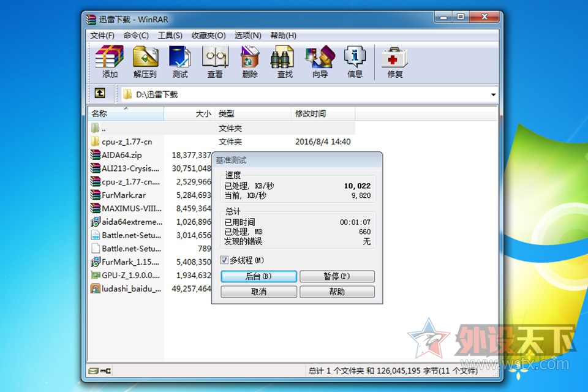
Task: Click the 帮助 button in the benchmark dialog
Action: (337, 292)
